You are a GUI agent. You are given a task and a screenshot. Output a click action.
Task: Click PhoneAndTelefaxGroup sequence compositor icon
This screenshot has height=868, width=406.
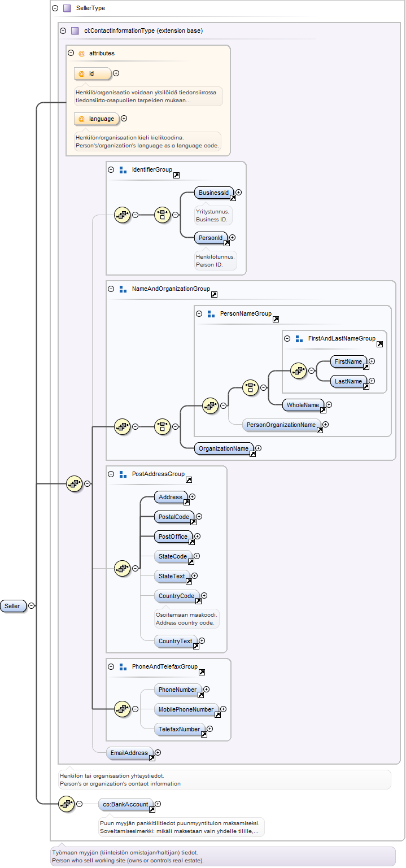123,709
